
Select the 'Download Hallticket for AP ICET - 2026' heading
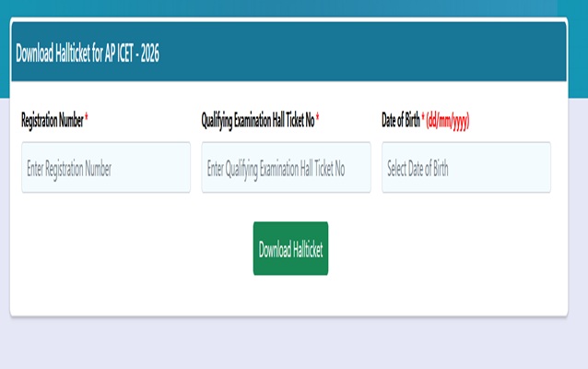88,53
